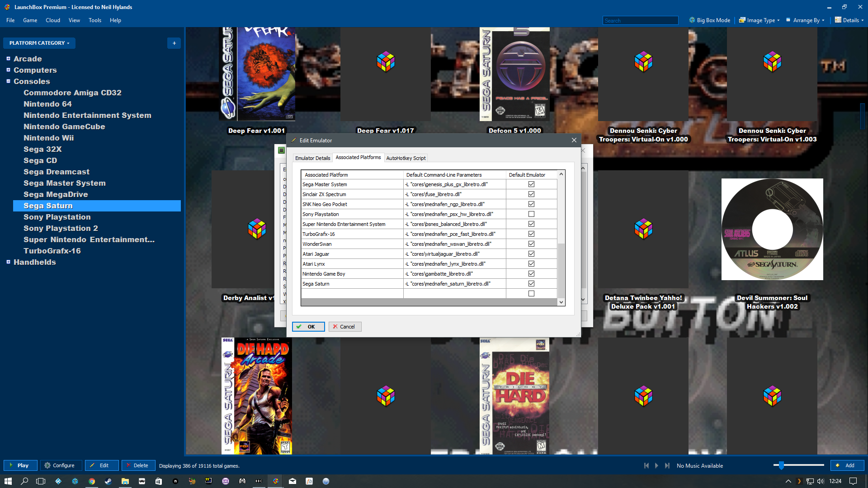Open Configure with the gear icon
The height and width of the screenshot is (488, 868).
point(61,465)
